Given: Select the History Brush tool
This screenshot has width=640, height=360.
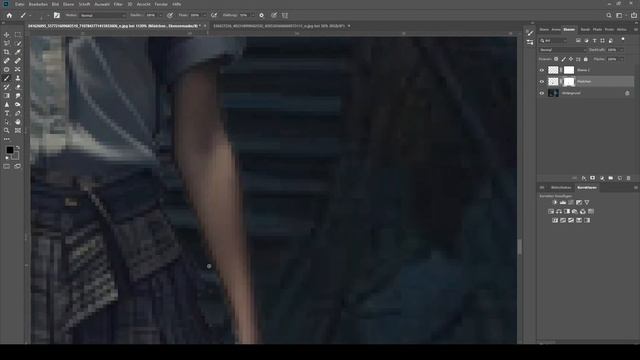Looking at the screenshot, I should [x=7, y=87].
